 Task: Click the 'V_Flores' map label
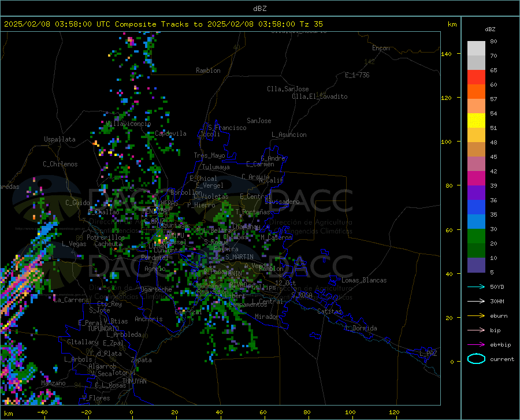pos(96,398)
